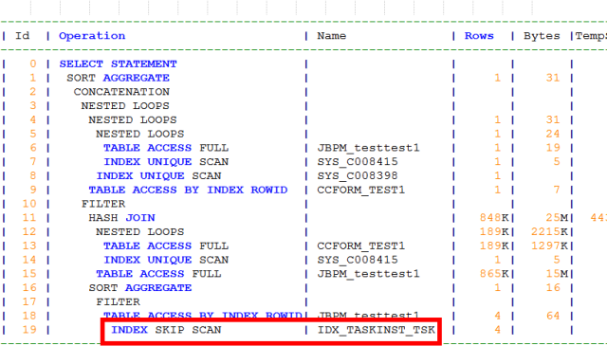Click NESTED LOOPS in row 3

tap(125, 105)
